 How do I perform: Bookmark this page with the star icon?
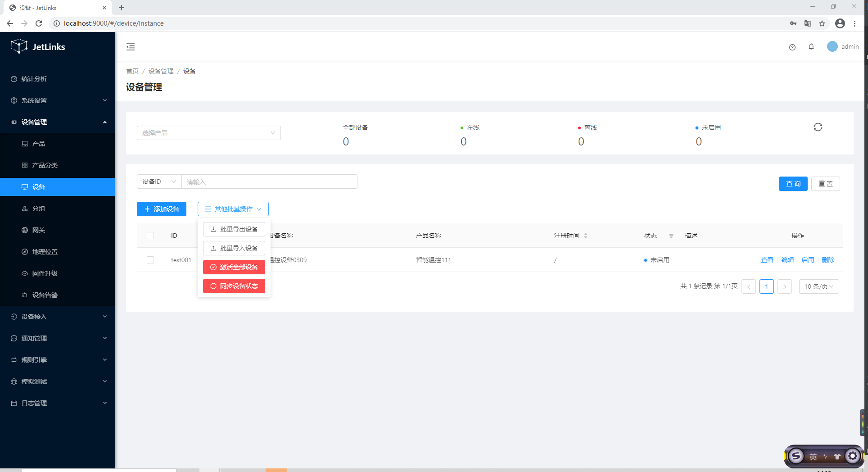coord(822,23)
